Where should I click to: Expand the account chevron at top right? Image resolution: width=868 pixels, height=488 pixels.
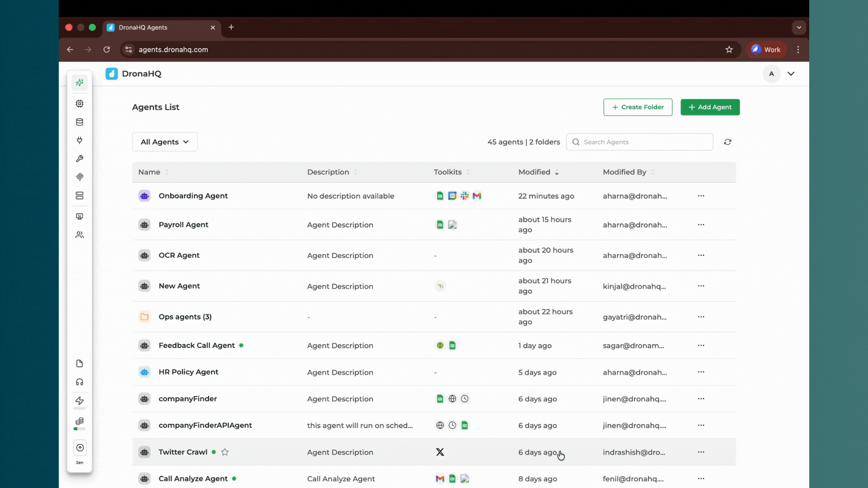[791, 74]
